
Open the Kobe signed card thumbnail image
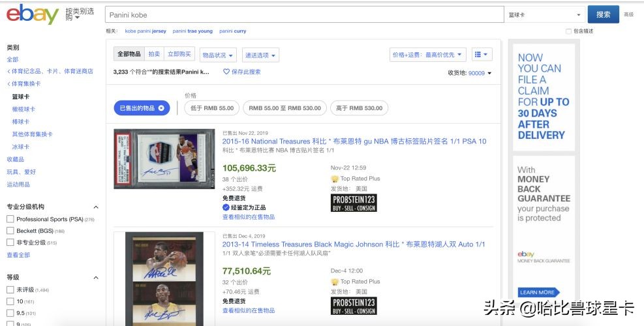(x=164, y=158)
